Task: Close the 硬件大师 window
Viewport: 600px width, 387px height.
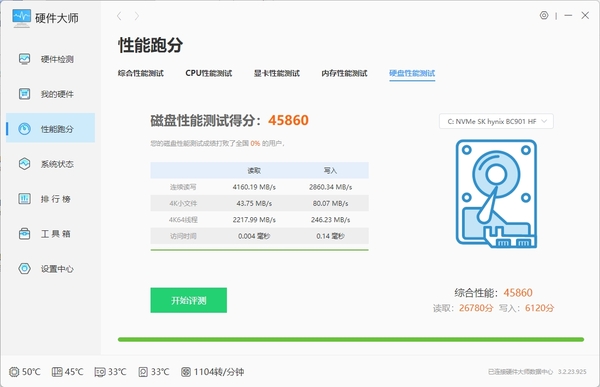Action: 585,15
